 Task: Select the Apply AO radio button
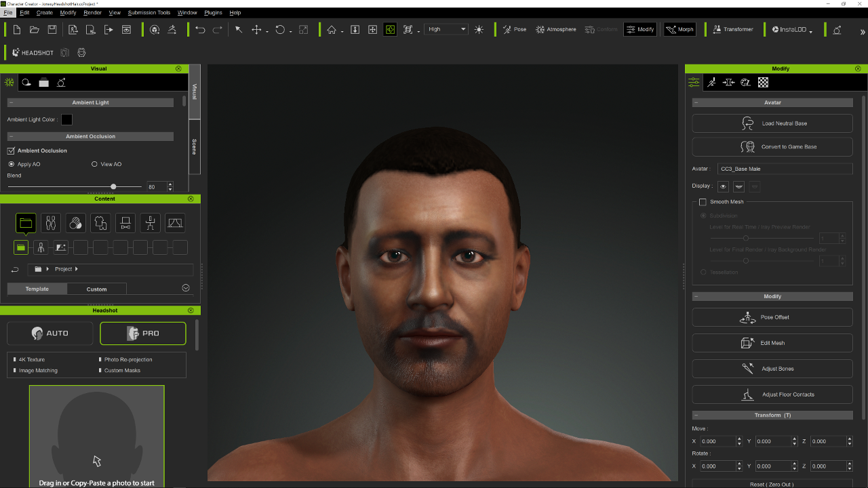tap(11, 164)
